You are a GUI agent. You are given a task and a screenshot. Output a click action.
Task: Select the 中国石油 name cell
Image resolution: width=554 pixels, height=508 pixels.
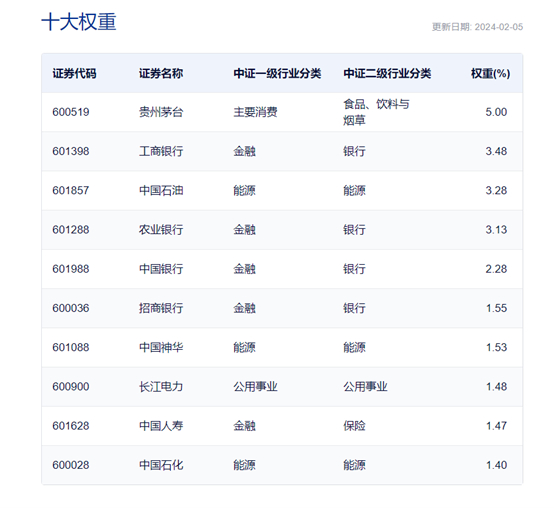161,191
